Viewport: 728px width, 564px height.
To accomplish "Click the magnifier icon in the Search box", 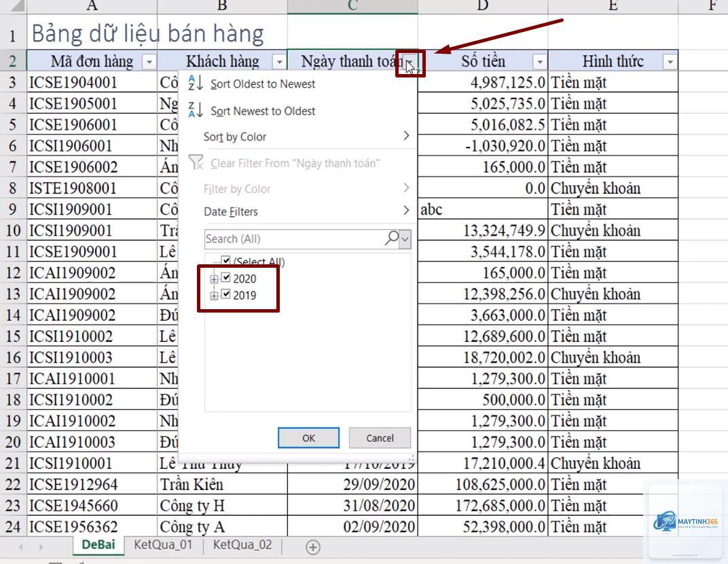I will [x=392, y=239].
